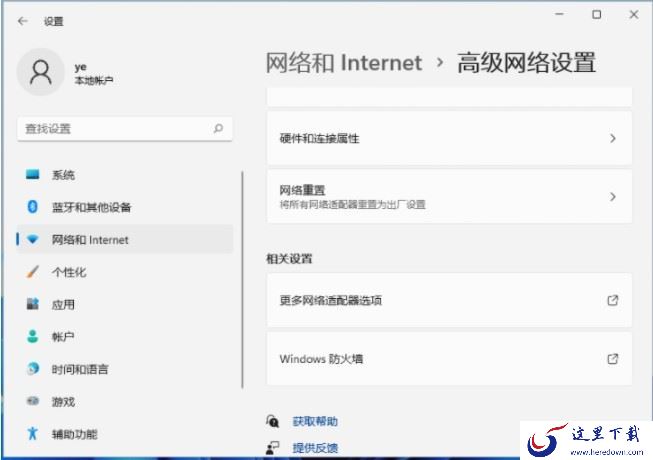Click the 获取帮助 link
This screenshot has width=653, height=460.
315,421
